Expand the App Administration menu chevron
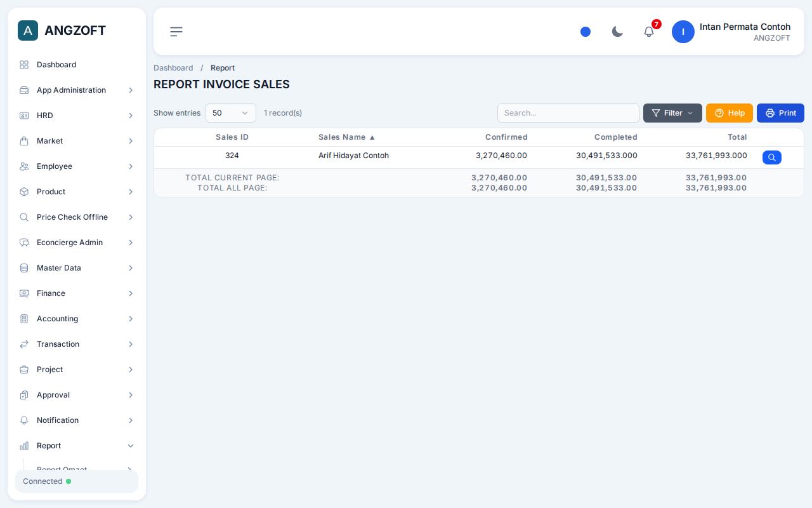812x508 pixels. click(x=131, y=90)
